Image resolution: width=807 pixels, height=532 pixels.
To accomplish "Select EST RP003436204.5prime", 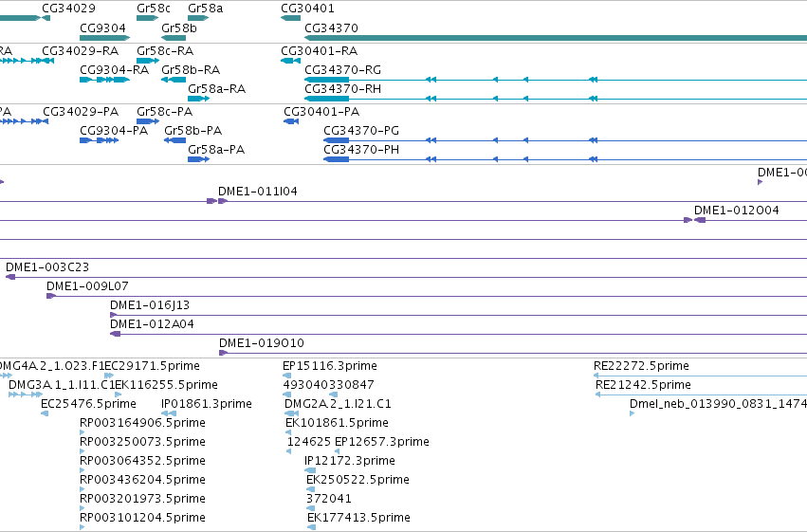I will coord(142,480).
